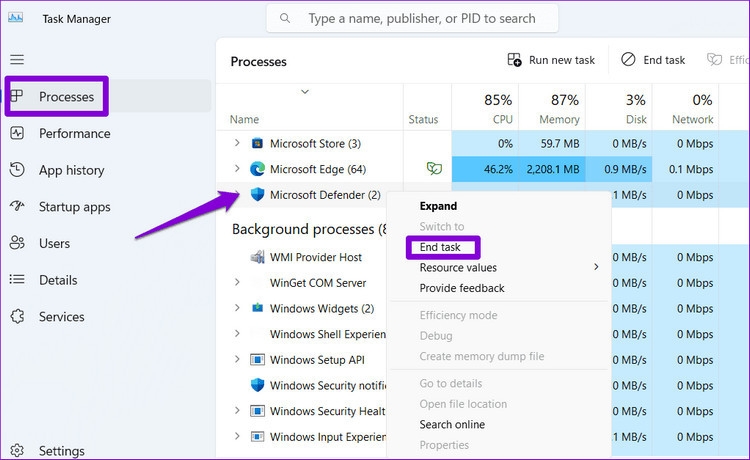Viewport: 750px width, 460px height.
Task: Select Switch to in context menu
Action: tap(442, 227)
